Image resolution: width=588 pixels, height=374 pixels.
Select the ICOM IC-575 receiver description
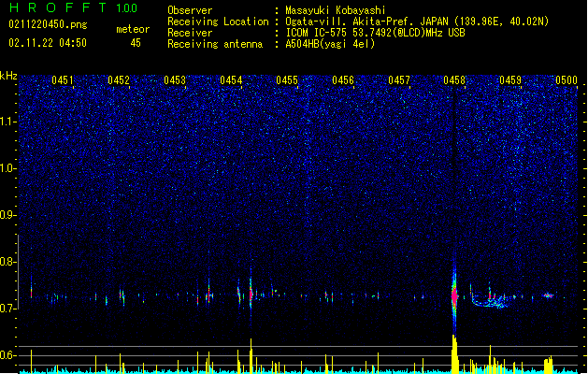point(375,33)
